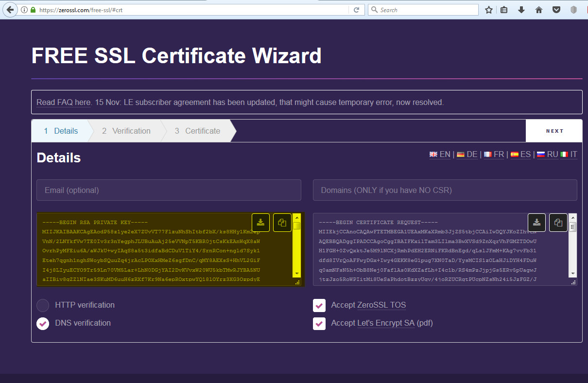Bookmark this page with the star icon
Screen dimensions: 588x383
(489, 10)
